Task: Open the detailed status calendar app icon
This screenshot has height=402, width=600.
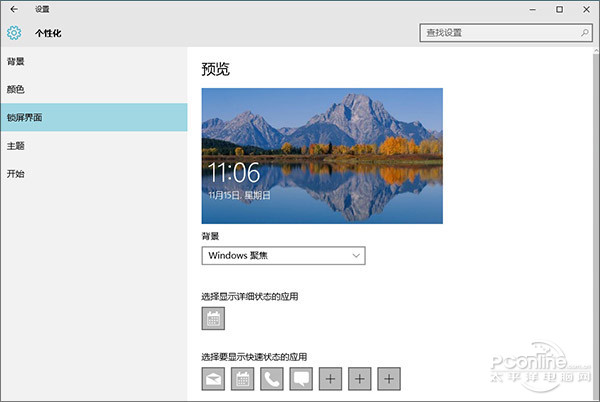Action: 213,318
